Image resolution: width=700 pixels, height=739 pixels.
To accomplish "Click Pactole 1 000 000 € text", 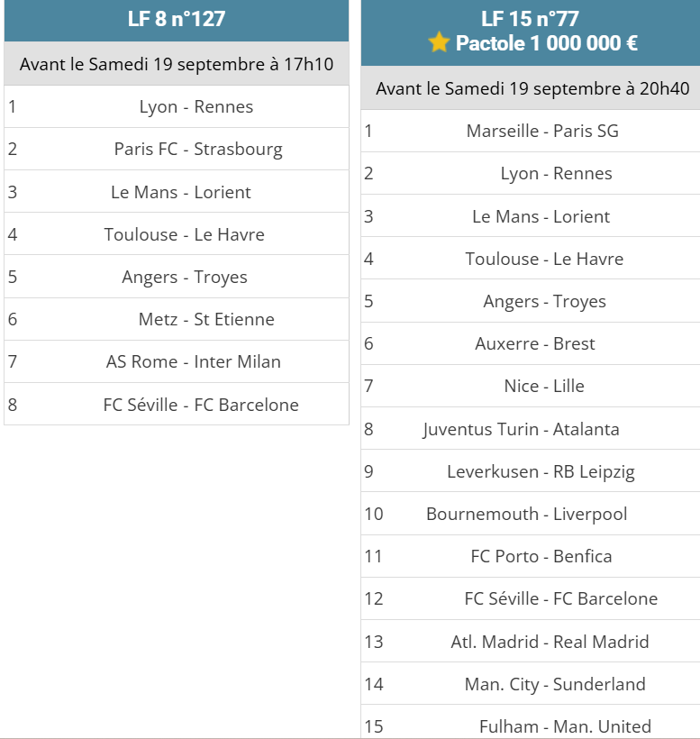I will 547,43.
